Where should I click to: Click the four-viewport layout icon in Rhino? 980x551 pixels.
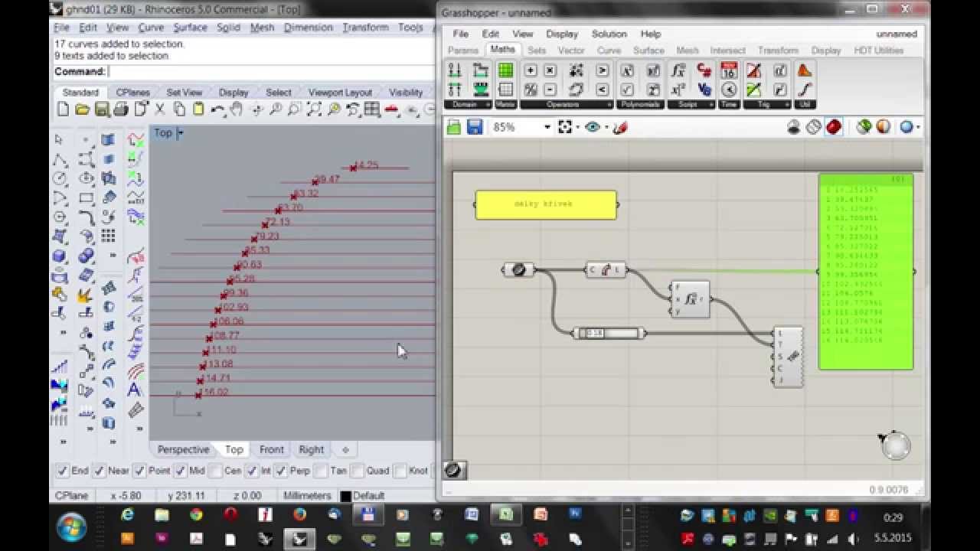[372, 109]
